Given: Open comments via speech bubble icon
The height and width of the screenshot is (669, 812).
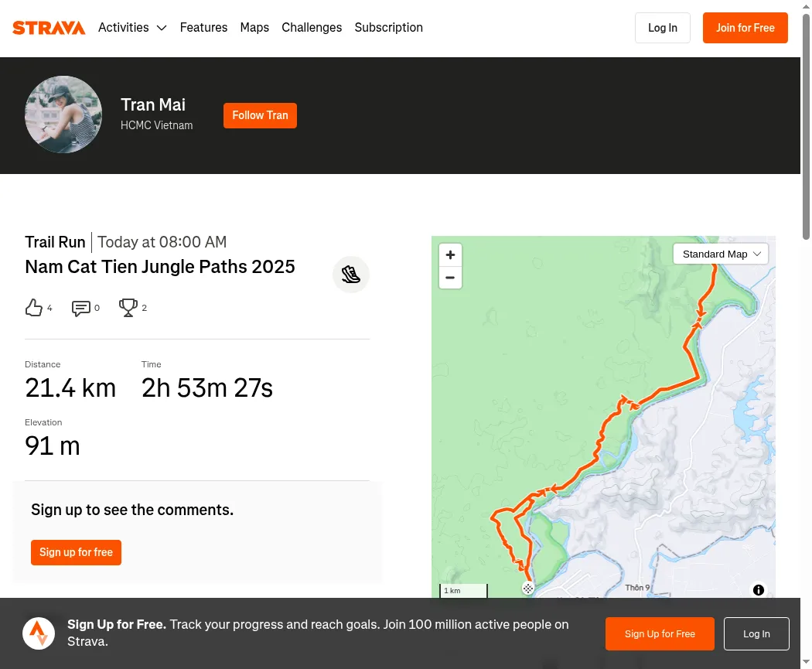Looking at the screenshot, I should [x=80, y=308].
